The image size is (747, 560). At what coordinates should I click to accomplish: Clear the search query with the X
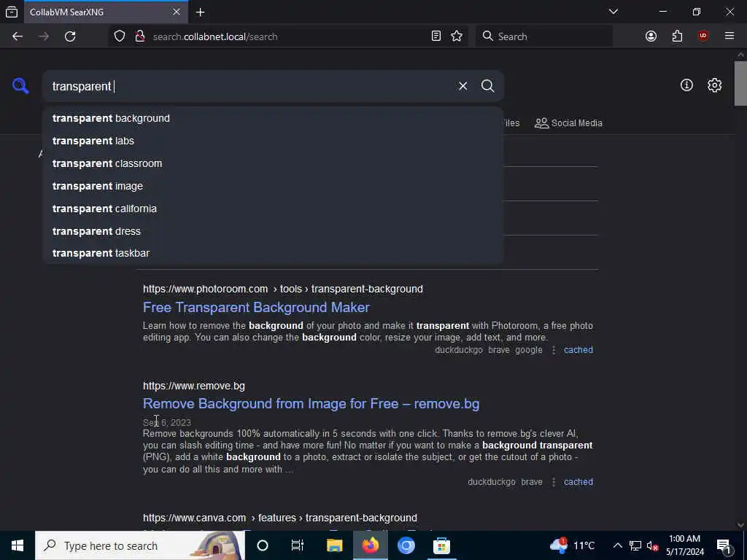[462, 86]
